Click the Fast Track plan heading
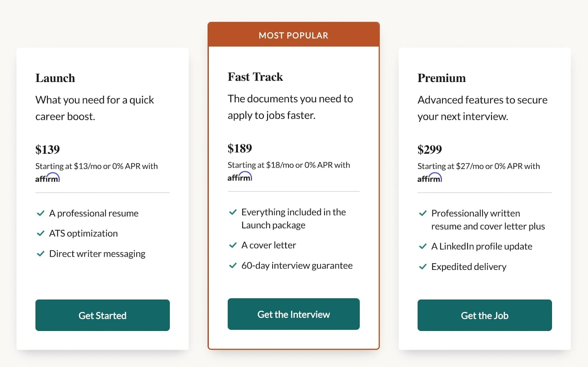Image resolution: width=588 pixels, height=367 pixels. click(x=255, y=77)
